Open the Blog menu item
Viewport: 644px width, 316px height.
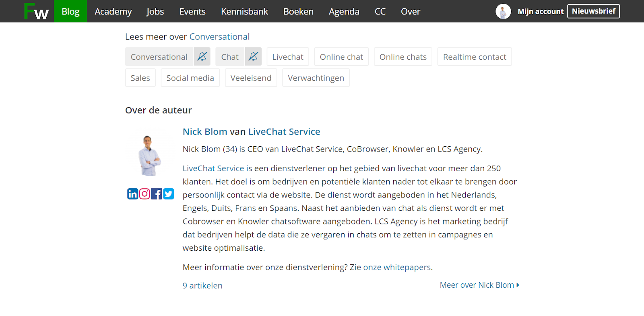[x=70, y=11]
